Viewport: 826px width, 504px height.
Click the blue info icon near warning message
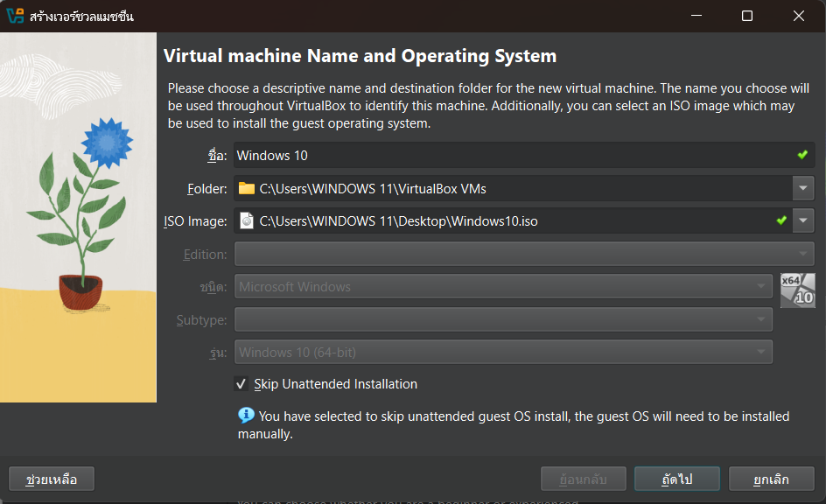pos(246,416)
